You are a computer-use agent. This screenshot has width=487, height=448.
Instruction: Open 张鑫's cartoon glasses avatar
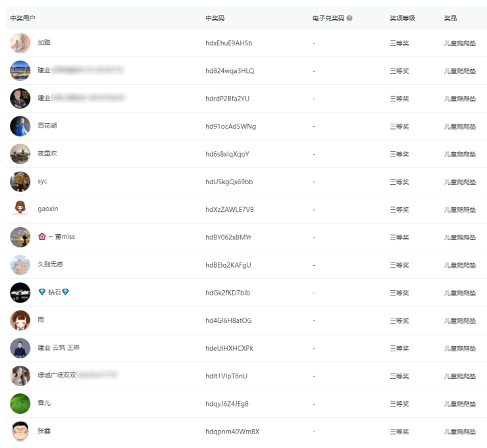coord(20,431)
